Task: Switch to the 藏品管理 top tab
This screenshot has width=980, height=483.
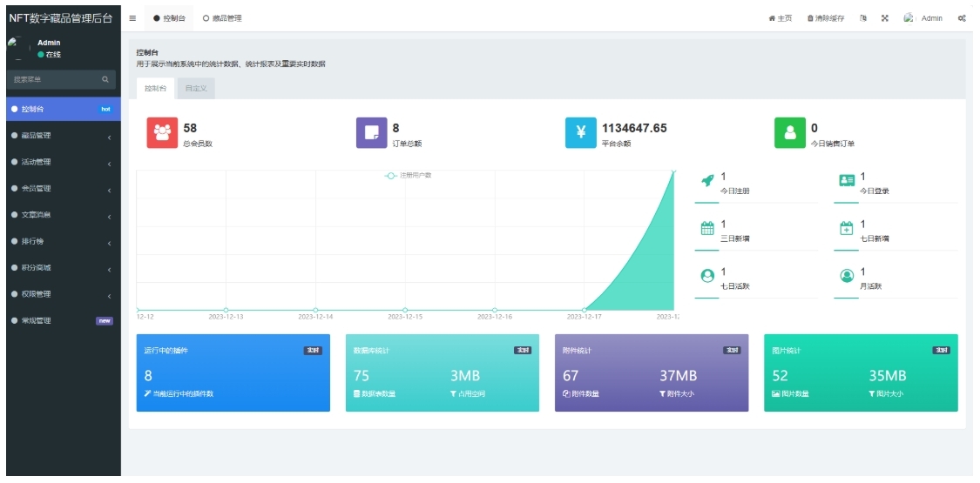Action: 222,18
